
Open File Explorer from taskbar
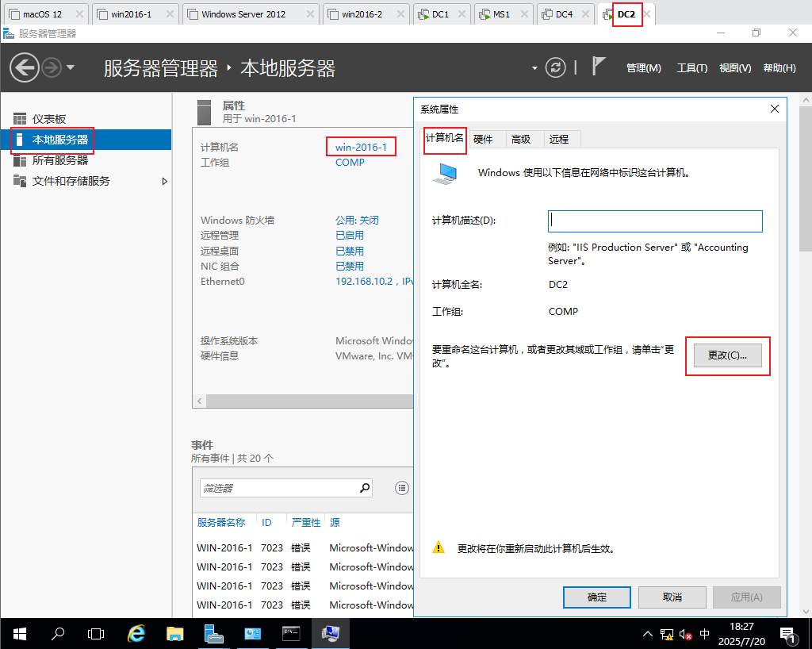[175, 633]
